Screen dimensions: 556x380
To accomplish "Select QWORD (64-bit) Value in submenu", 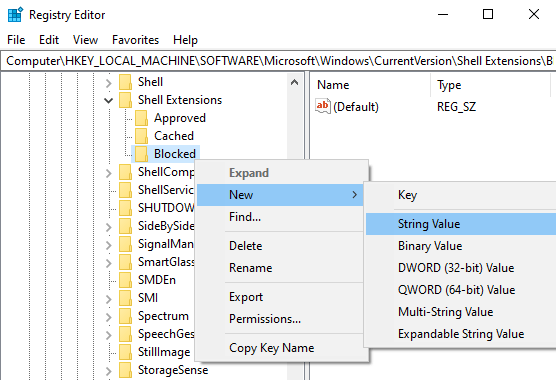I will (461, 290).
